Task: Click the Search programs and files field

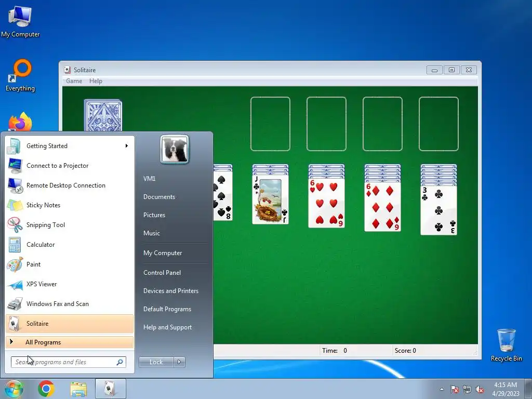Action: point(68,362)
